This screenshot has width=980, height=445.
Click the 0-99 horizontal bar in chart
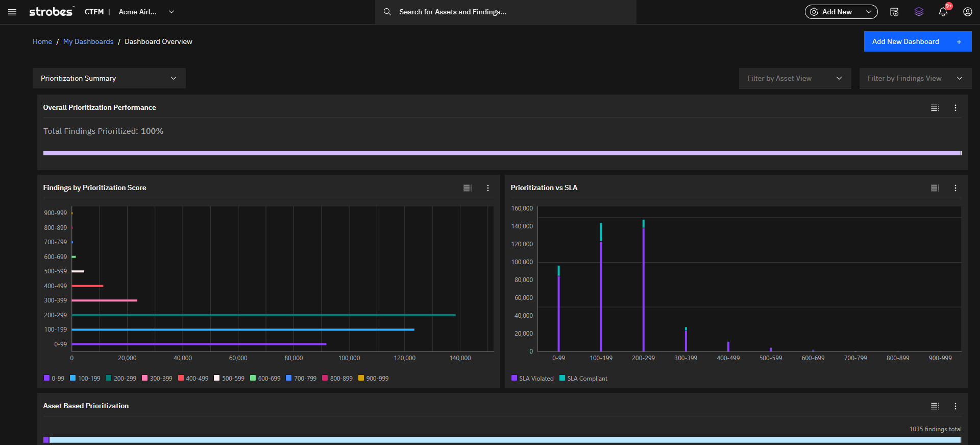coord(199,344)
